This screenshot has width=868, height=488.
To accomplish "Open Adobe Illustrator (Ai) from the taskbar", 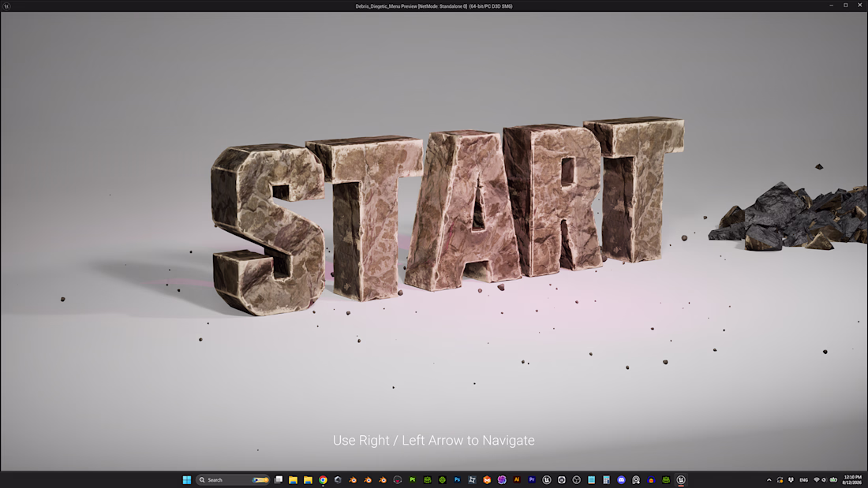I will coord(517,479).
